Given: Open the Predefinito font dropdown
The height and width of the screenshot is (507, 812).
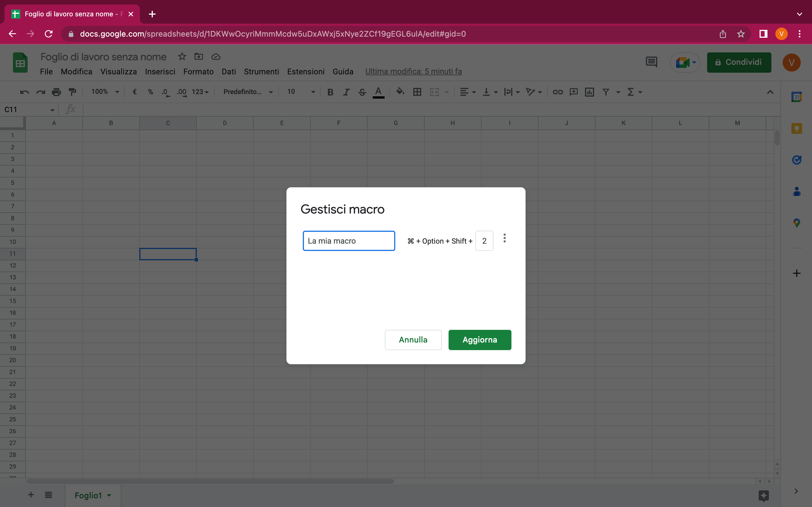Looking at the screenshot, I should pyautogui.click(x=248, y=92).
